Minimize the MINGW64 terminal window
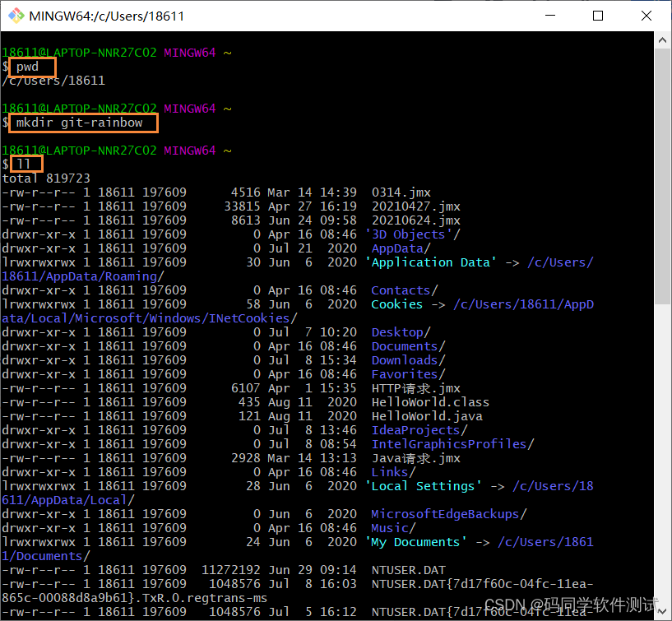The image size is (672, 621). pos(550,16)
